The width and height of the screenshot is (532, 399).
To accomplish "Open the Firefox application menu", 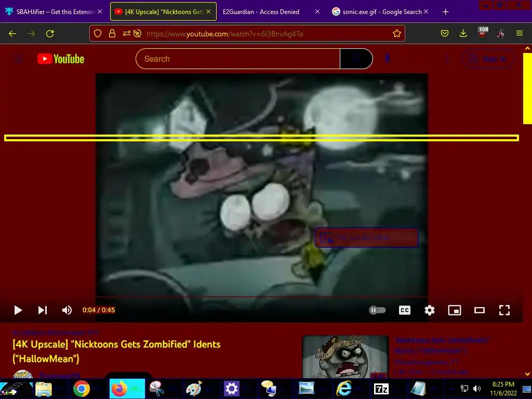I will (x=520, y=33).
